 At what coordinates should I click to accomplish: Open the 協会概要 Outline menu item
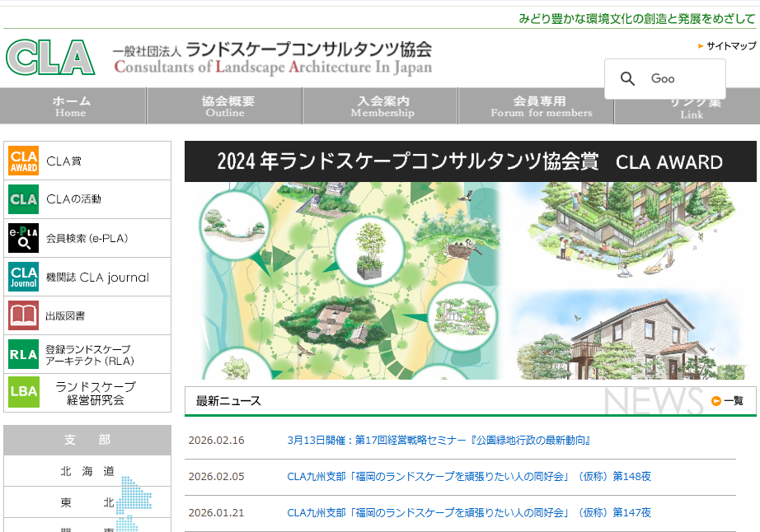pyautogui.click(x=228, y=106)
